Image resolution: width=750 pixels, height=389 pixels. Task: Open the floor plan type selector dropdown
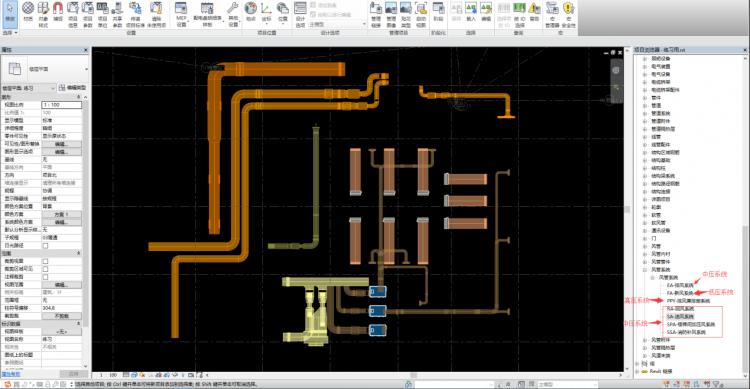pyautogui.click(x=87, y=69)
